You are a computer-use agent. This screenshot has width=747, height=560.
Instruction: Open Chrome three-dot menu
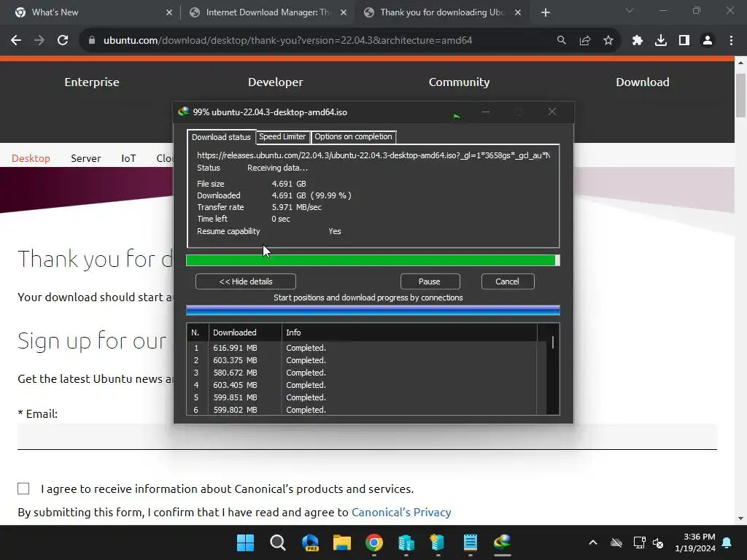pyautogui.click(x=731, y=41)
